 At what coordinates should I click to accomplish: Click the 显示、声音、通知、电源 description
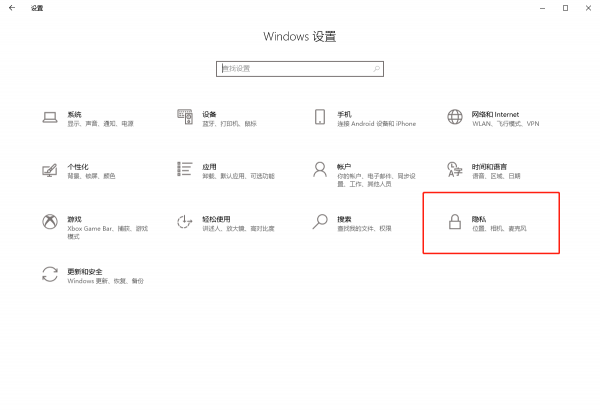101,124
